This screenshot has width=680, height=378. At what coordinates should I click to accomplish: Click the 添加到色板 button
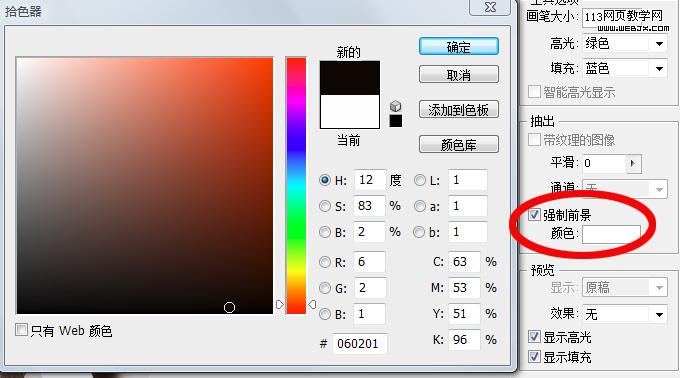[458, 110]
